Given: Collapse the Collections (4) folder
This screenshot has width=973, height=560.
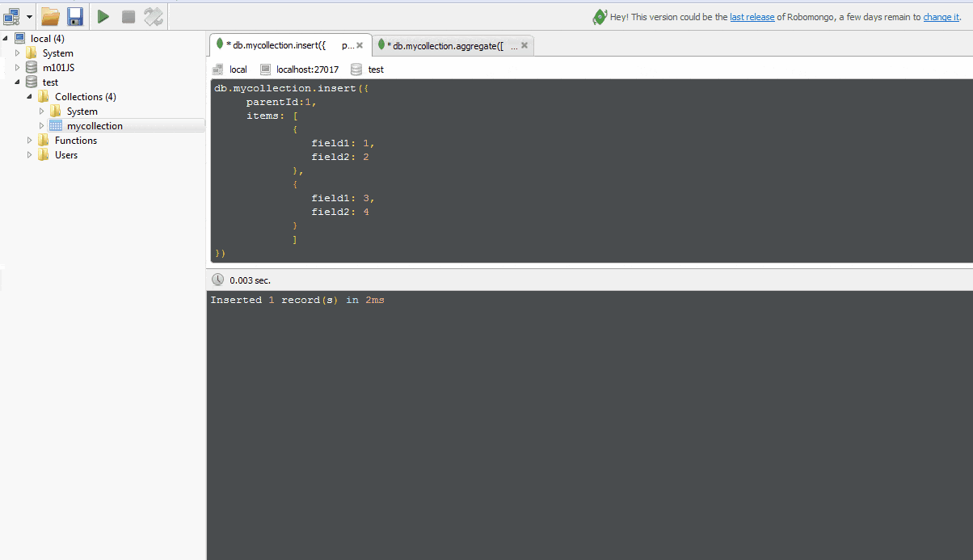Looking at the screenshot, I should 30,96.
